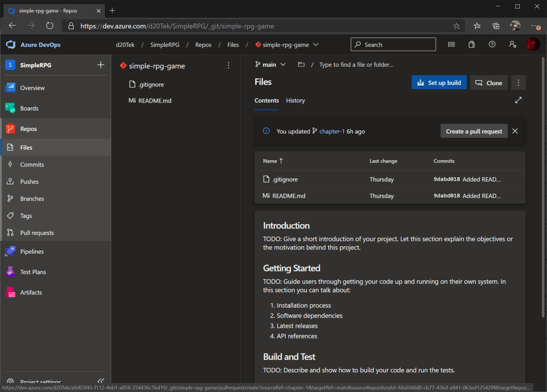The width and height of the screenshot is (547, 392).
Task: Expand the simple-rpg-game repository dropdown
Action: pos(315,45)
